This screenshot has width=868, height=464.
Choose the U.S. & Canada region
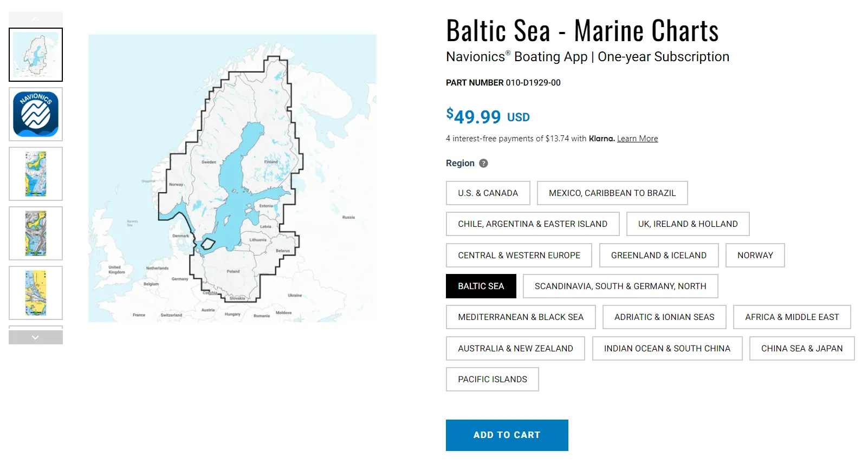pyautogui.click(x=488, y=193)
